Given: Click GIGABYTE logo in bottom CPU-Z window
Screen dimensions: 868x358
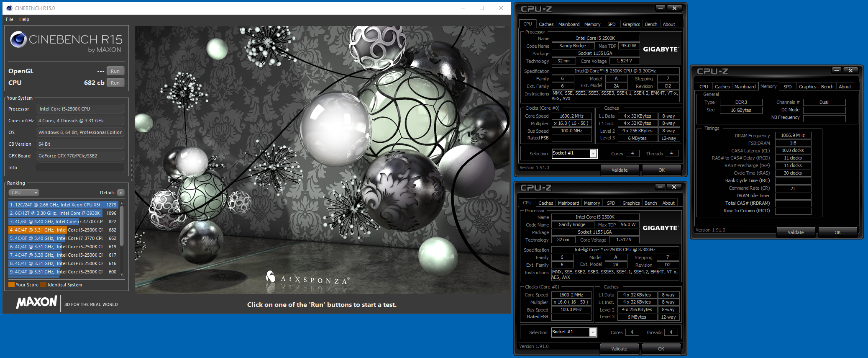Looking at the screenshot, I should pyautogui.click(x=660, y=228).
